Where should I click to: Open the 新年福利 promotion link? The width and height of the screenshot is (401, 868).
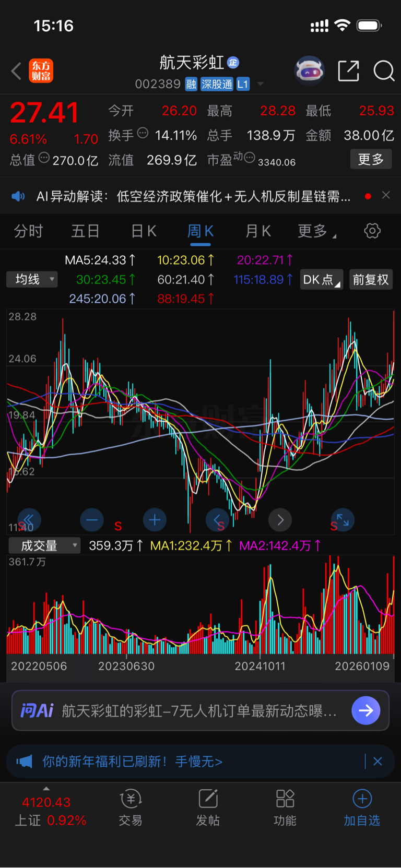(x=132, y=762)
